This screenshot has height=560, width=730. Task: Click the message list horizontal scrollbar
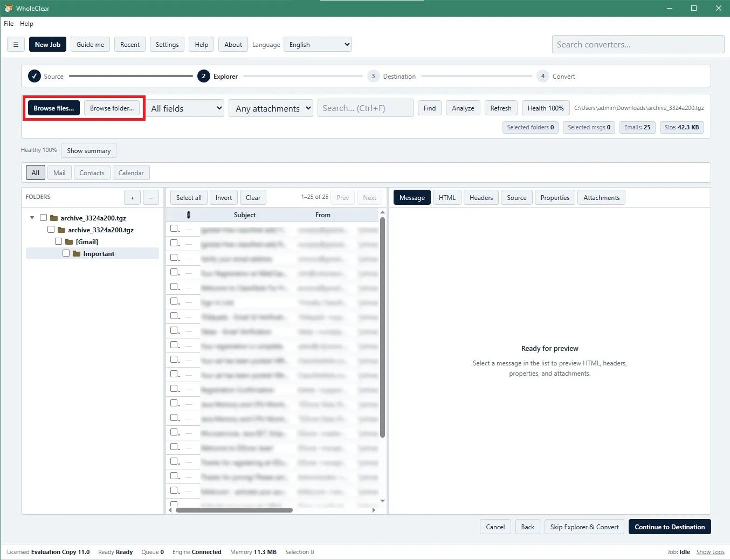coord(234,510)
